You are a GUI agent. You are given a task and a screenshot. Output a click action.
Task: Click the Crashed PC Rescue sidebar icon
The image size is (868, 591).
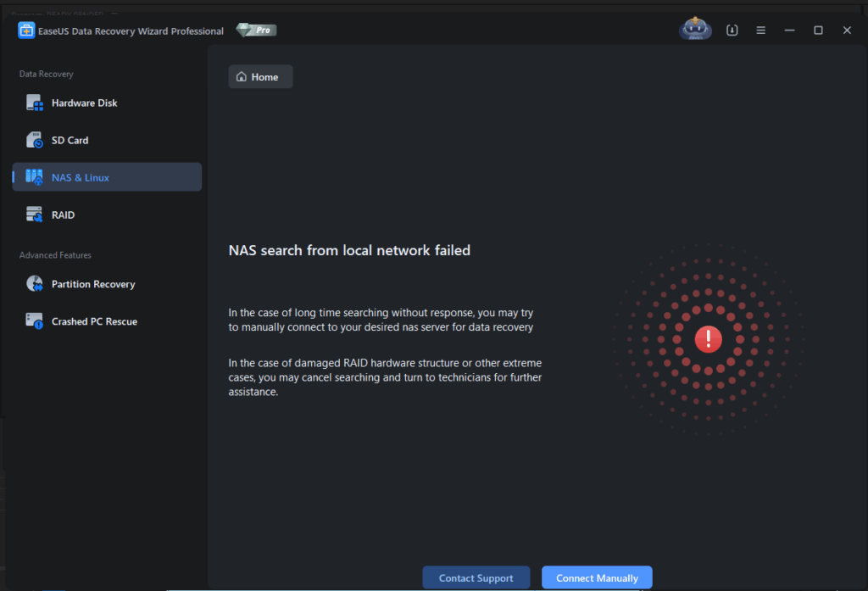(34, 321)
